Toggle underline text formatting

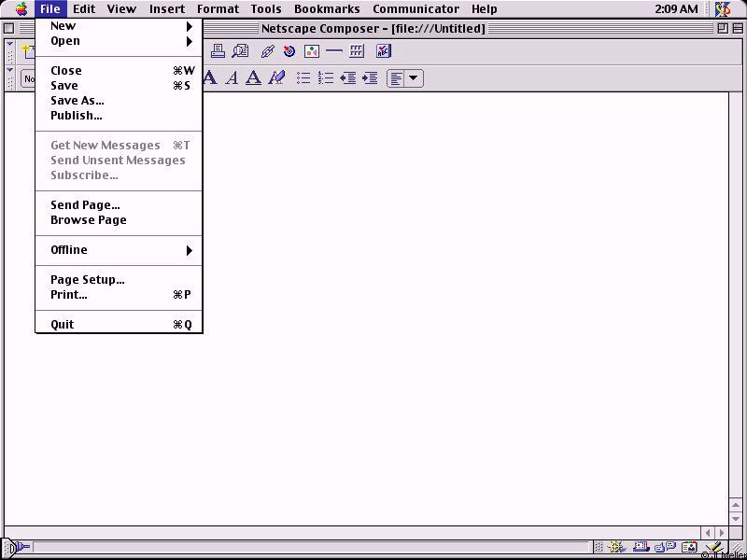point(253,78)
